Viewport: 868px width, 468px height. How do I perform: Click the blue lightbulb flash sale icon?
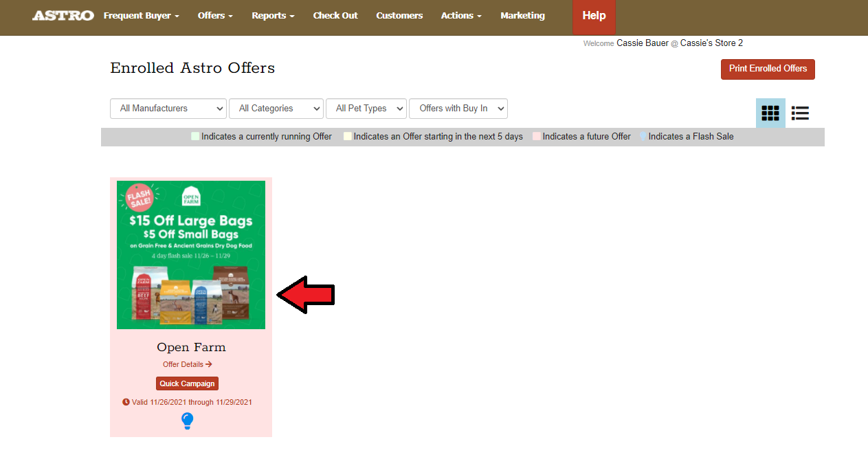[187, 421]
